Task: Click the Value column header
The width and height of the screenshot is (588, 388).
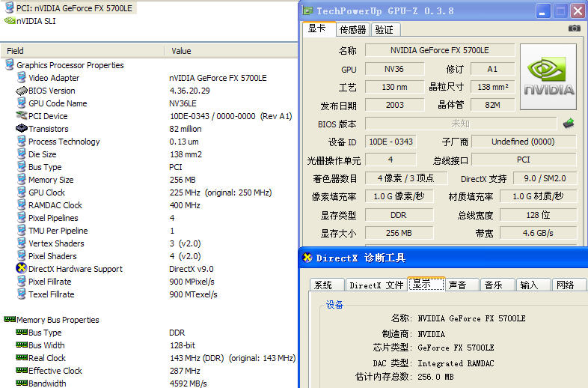Action: click(x=231, y=51)
